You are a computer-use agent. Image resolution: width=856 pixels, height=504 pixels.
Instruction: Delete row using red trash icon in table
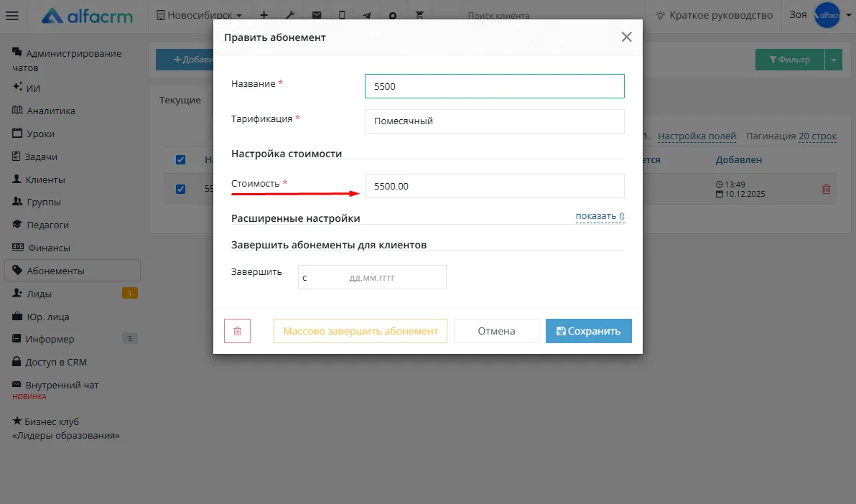click(826, 189)
